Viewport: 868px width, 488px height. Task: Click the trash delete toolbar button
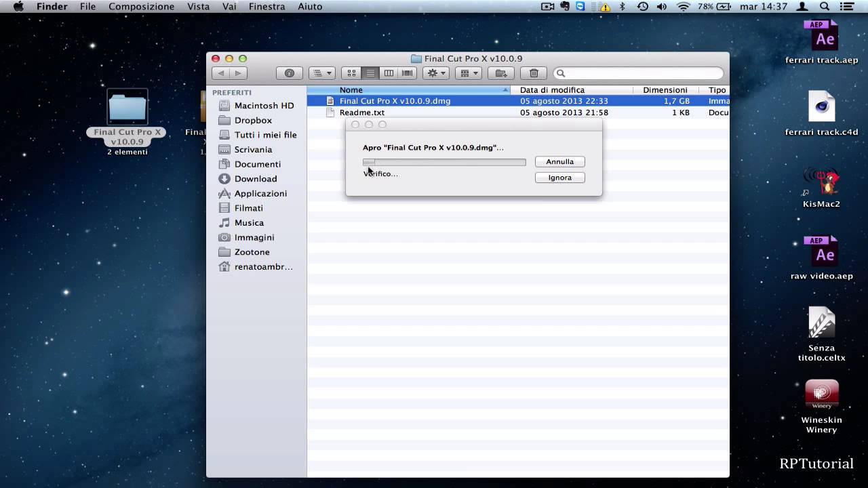pyautogui.click(x=534, y=73)
